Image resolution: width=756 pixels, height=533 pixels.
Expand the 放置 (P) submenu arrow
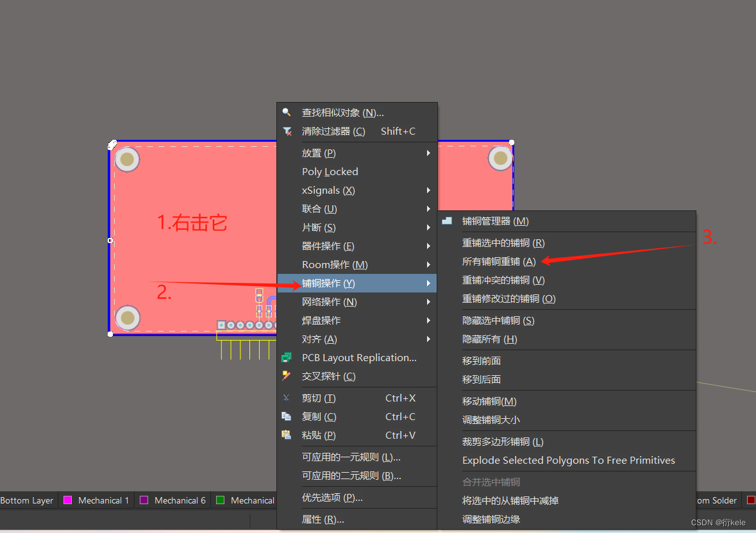(x=428, y=153)
